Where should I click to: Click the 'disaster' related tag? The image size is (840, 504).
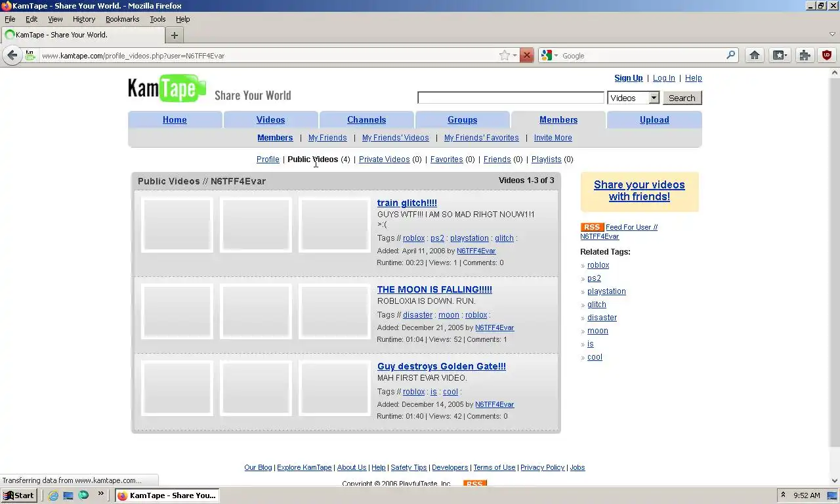tap(602, 318)
